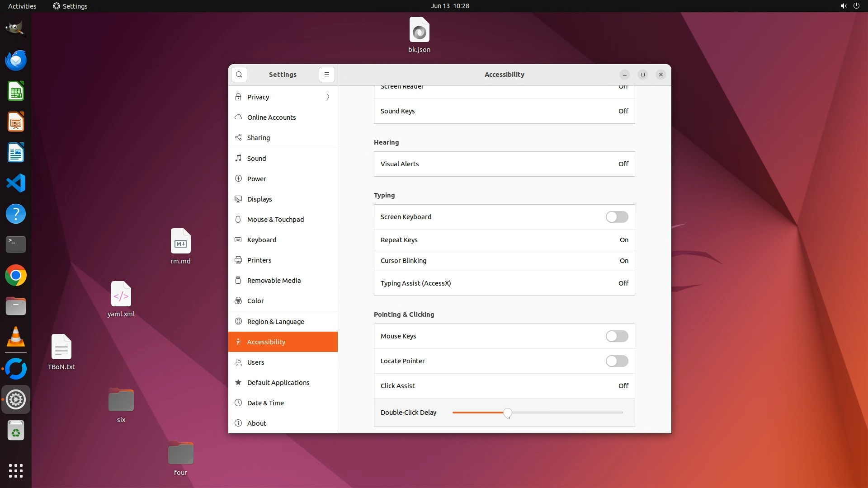Viewport: 868px width, 488px height.
Task: Open the Click Assist settings row
Action: coord(504,386)
